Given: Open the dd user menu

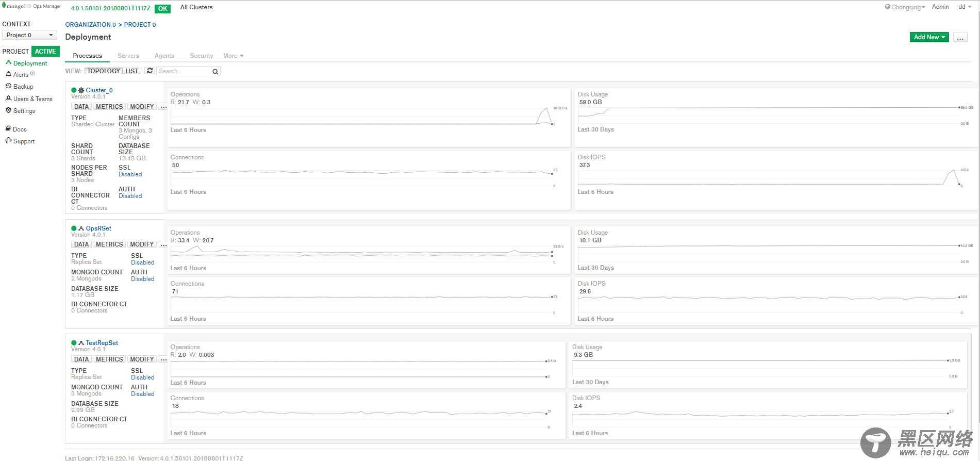Looking at the screenshot, I should point(965,7).
